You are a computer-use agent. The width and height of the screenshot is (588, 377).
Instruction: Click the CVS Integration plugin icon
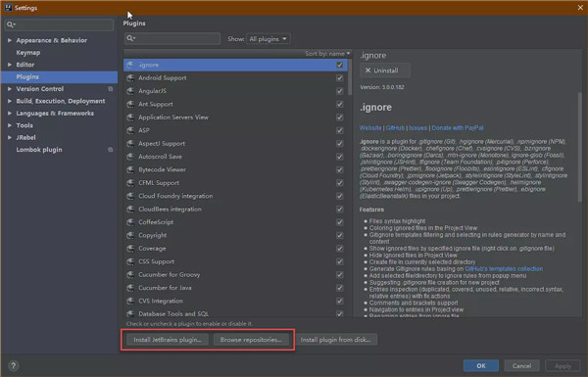point(130,301)
